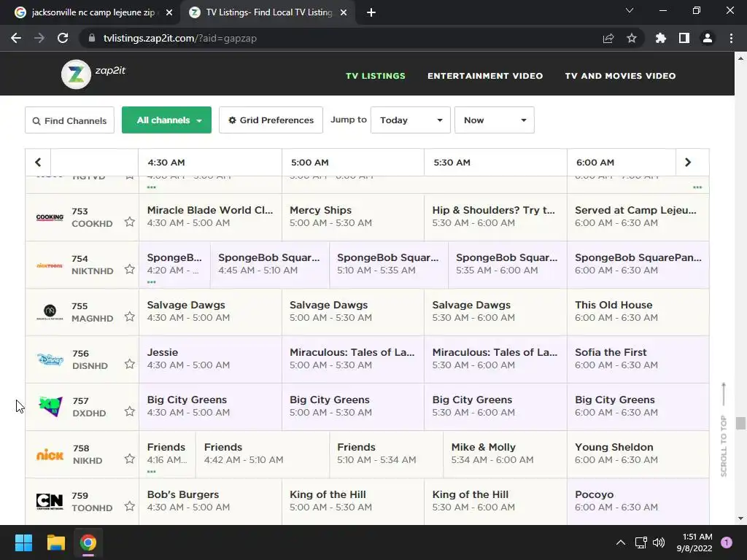Open Young Sheldon at 6:00 AM
Image resolution: width=747 pixels, height=560 pixels.
click(638, 454)
